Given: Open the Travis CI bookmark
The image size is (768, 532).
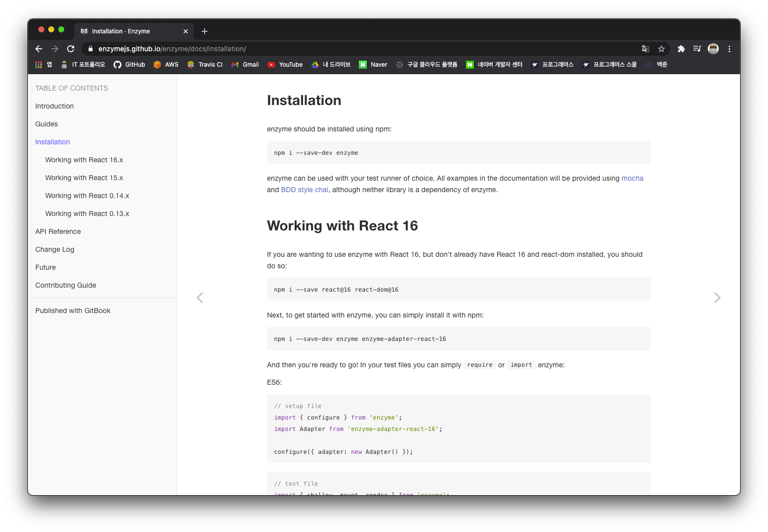Looking at the screenshot, I should click(205, 65).
